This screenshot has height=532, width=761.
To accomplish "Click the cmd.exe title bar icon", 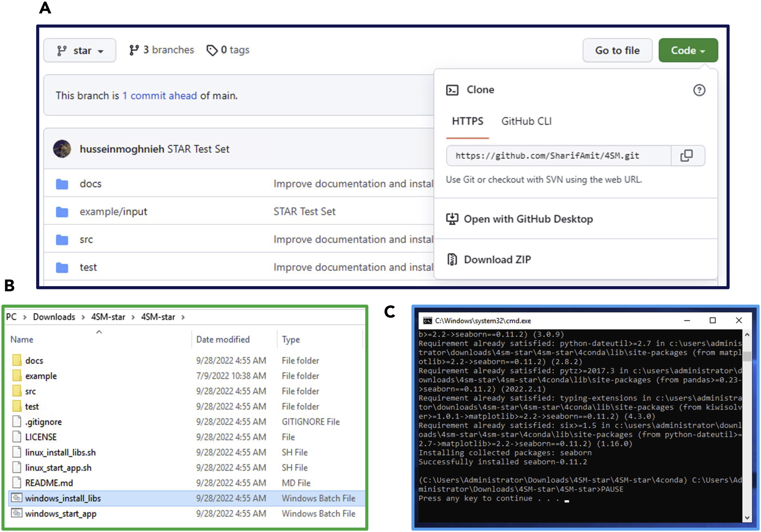I will tap(427, 321).
